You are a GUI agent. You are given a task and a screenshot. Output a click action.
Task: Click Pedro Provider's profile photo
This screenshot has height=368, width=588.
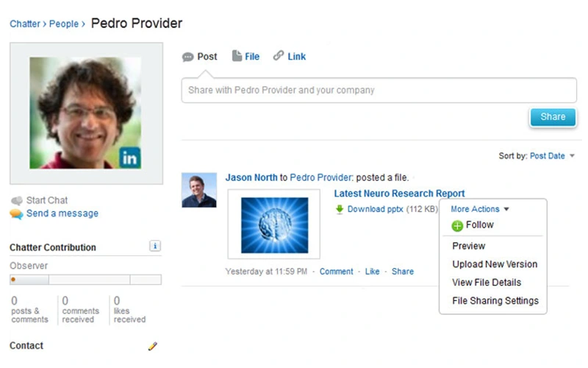pos(85,113)
